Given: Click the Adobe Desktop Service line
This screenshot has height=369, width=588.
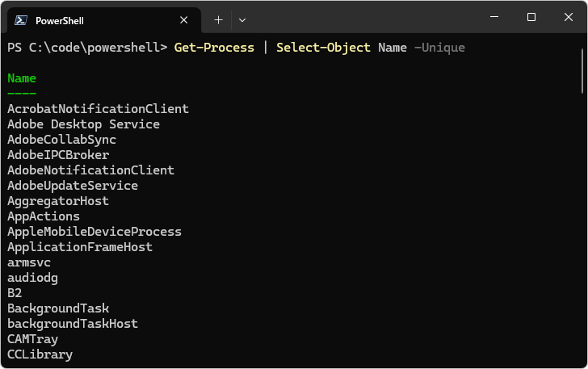Looking at the screenshot, I should [84, 124].
